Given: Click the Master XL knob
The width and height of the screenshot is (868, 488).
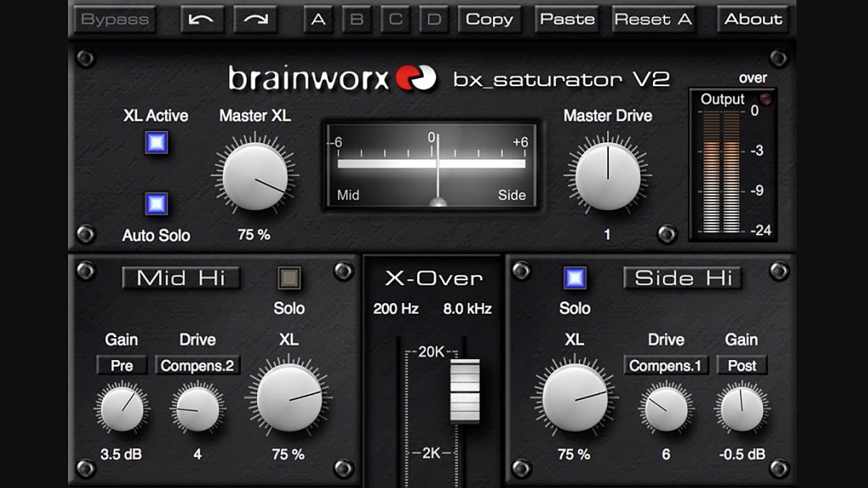Looking at the screenshot, I should point(255,177).
